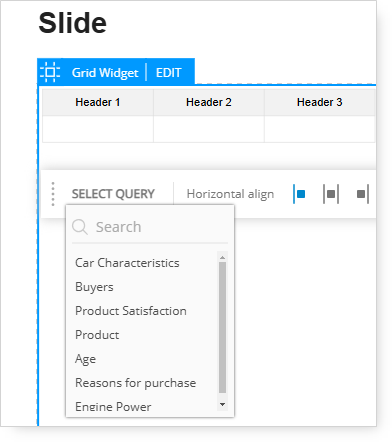Image resolution: width=392 pixels, height=442 pixels.
Task: Select the center horizontal align icon
Action: (331, 194)
